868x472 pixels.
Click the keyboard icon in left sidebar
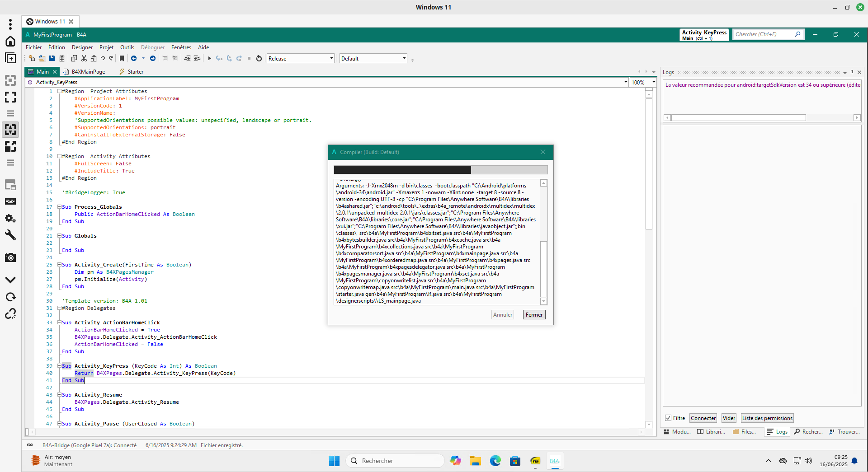(x=10, y=201)
